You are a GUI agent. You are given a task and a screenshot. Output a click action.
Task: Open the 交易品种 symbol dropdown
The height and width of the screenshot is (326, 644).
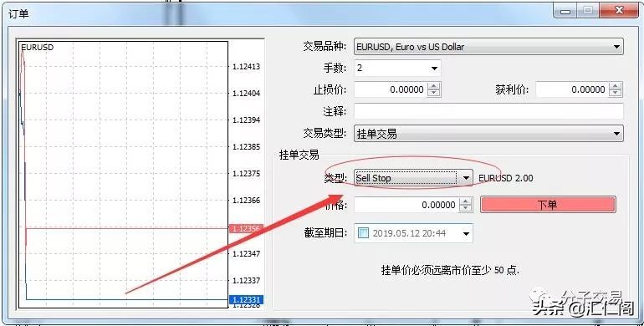click(x=488, y=47)
